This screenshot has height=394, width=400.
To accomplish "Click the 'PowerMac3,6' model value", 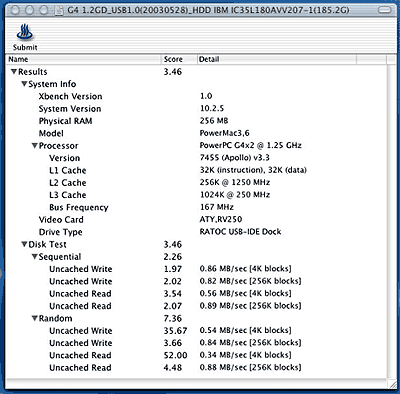I will click(224, 133).
